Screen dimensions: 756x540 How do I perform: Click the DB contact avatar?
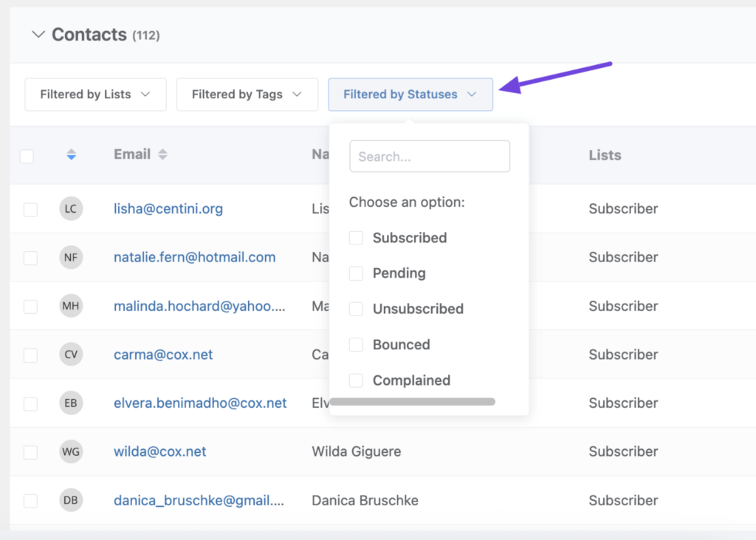coord(71,500)
